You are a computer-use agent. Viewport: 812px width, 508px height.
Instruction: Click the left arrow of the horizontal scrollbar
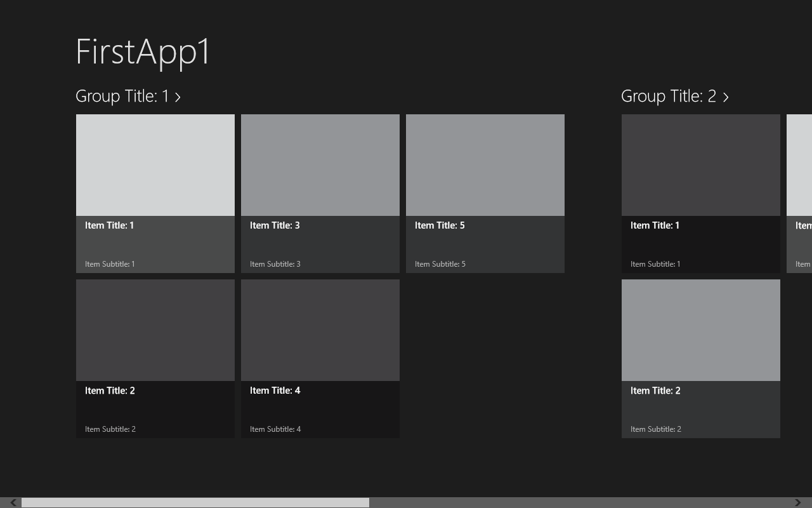13,502
